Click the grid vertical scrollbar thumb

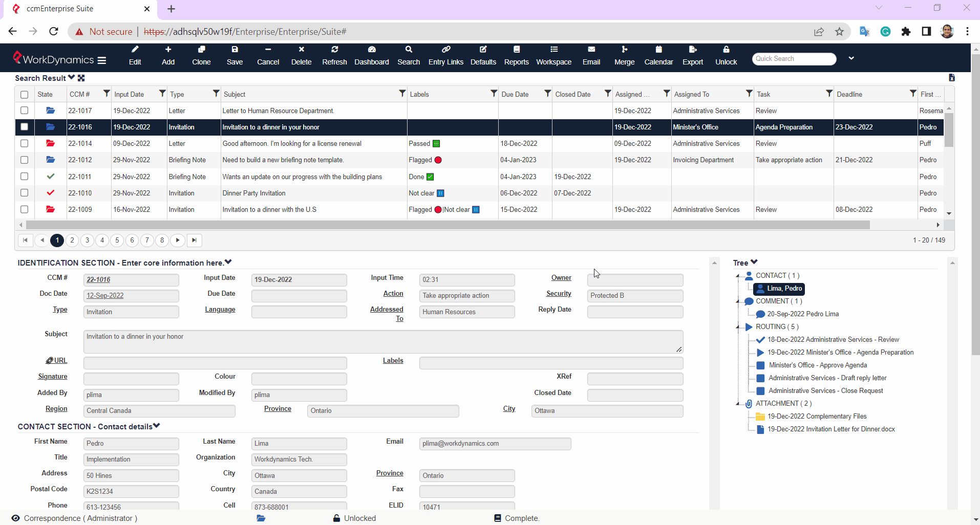pyautogui.click(x=949, y=130)
